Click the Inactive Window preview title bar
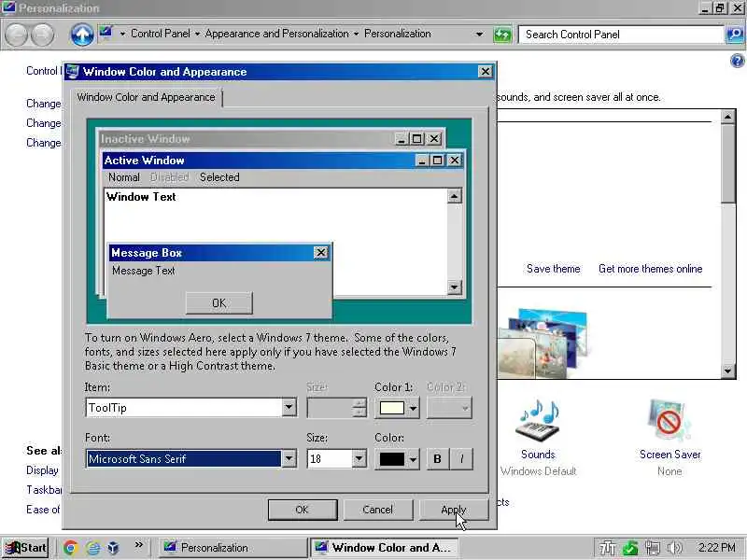Screen dimensions: 747x560 (x=272, y=139)
